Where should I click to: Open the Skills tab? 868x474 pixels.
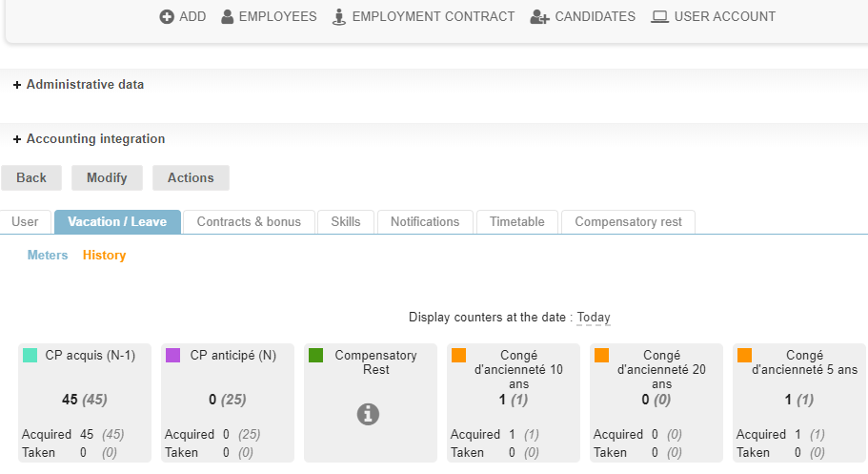tap(346, 222)
